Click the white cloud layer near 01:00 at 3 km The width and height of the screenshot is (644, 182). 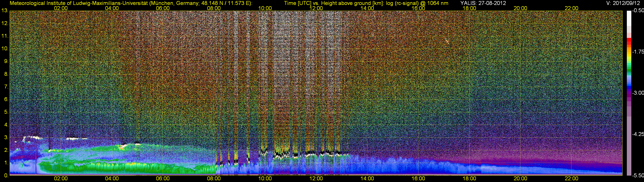tap(31, 137)
